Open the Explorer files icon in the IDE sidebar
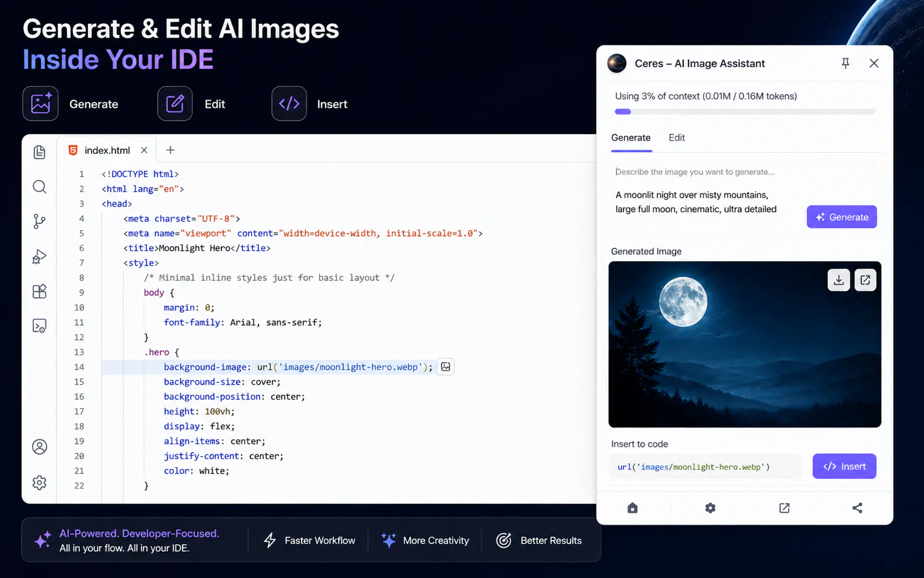 40,152
